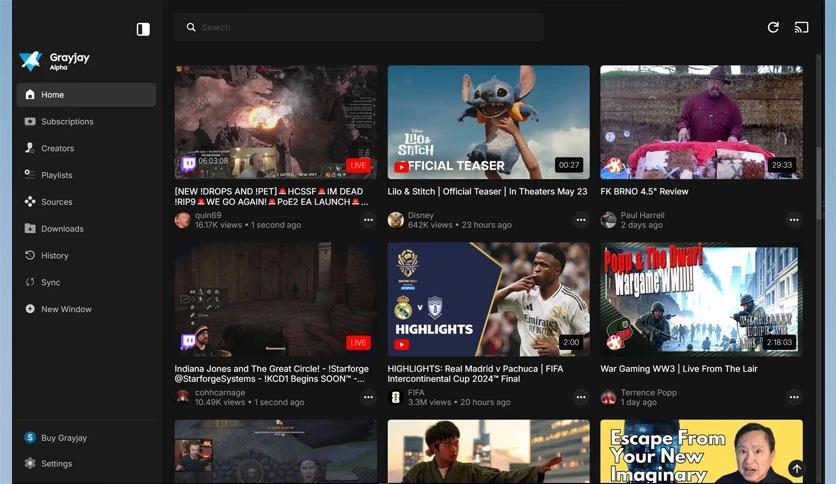Open Settings at sidebar bottom
836x484 pixels.
pos(56,464)
